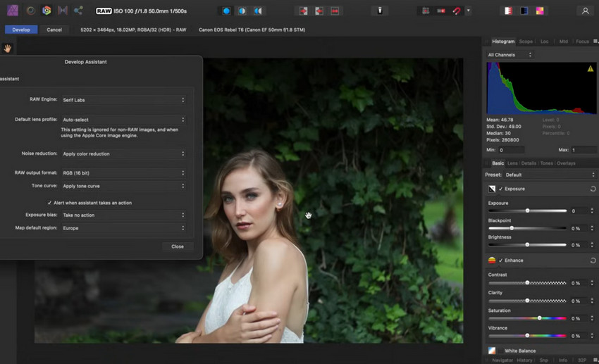Open the Navigator tab

click(502, 360)
